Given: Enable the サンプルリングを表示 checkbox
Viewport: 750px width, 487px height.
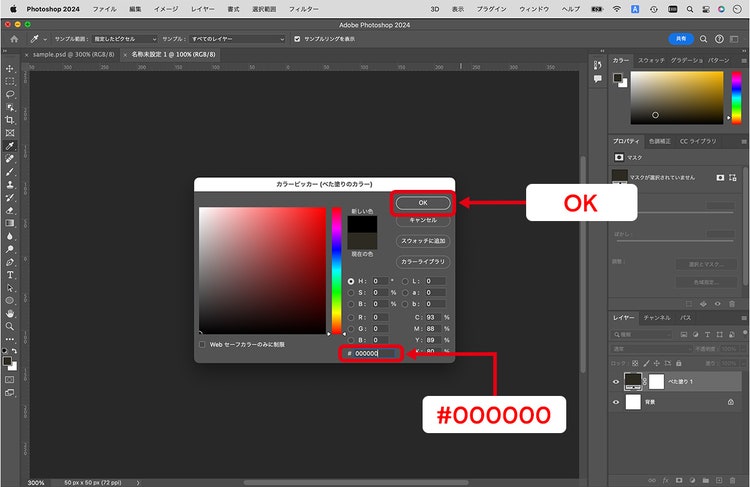Looking at the screenshot, I should coord(297,39).
